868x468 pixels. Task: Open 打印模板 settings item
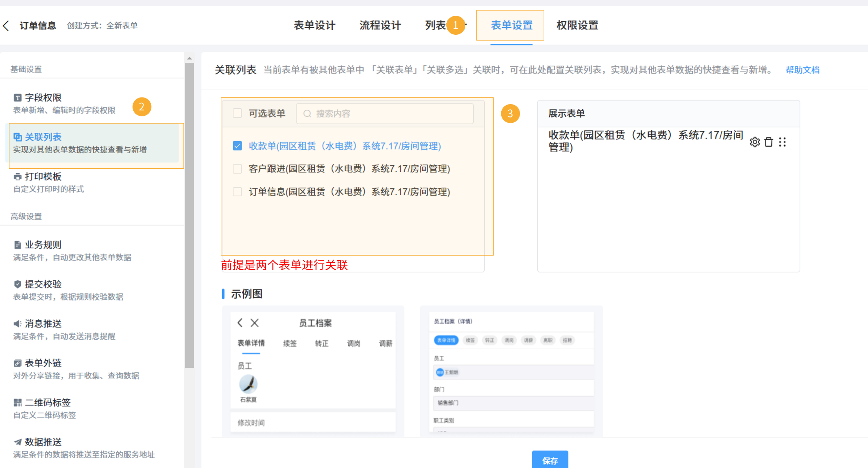pos(92,182)
